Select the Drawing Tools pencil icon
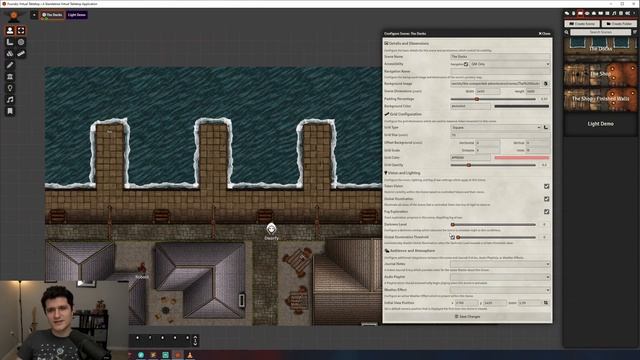 tap(10, 65)
